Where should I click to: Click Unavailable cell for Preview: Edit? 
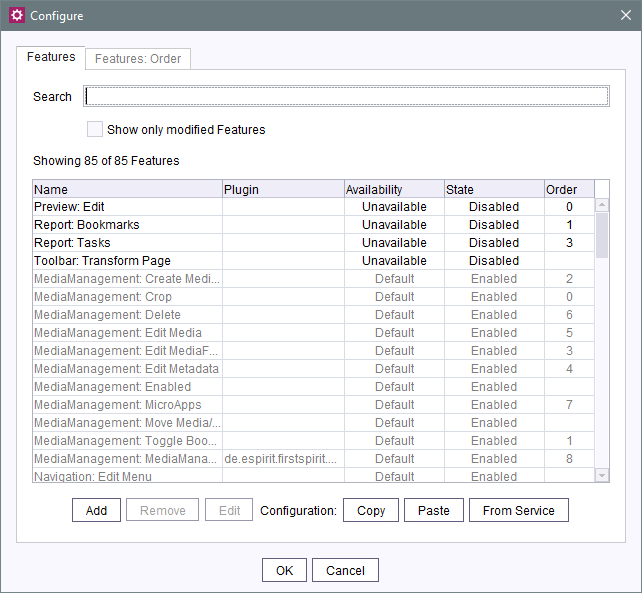tap(394, 207)
